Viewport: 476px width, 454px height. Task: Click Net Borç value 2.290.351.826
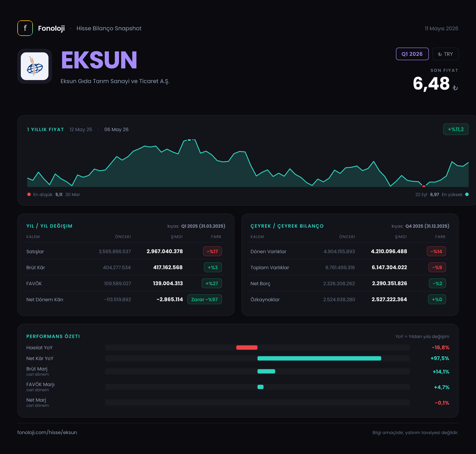click(x=389, y=283)
